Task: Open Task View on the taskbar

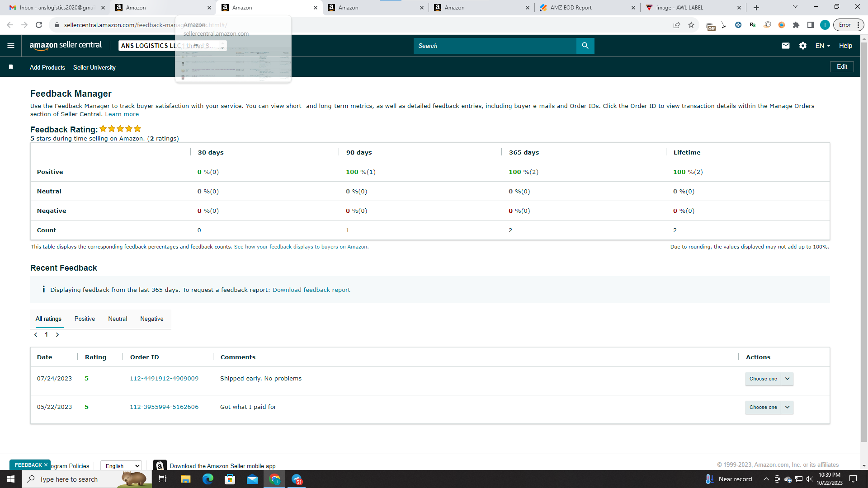Action: 163,479
